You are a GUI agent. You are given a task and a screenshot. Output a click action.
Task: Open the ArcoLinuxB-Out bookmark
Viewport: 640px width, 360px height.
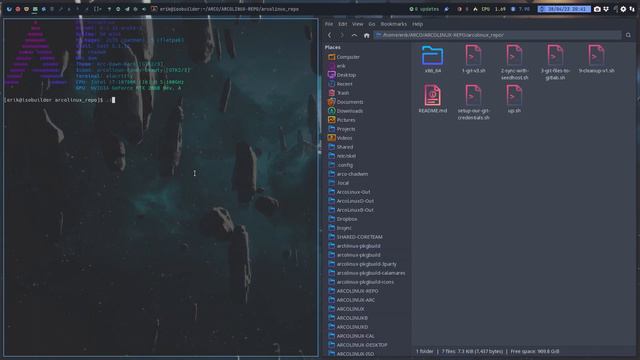351,210
